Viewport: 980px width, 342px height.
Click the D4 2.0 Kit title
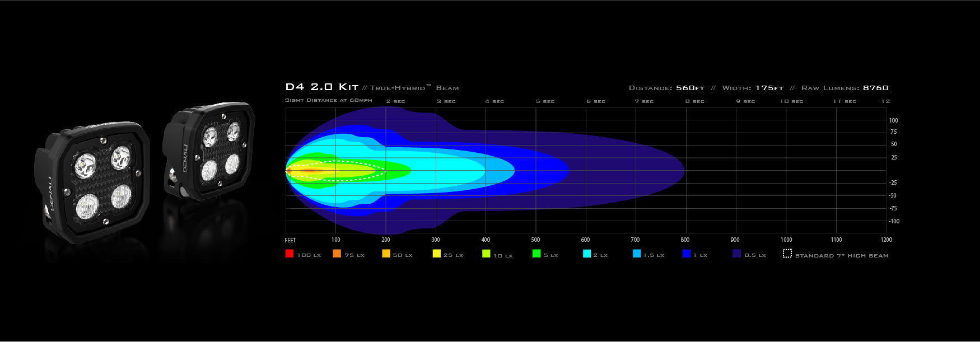tap(321, 87)
